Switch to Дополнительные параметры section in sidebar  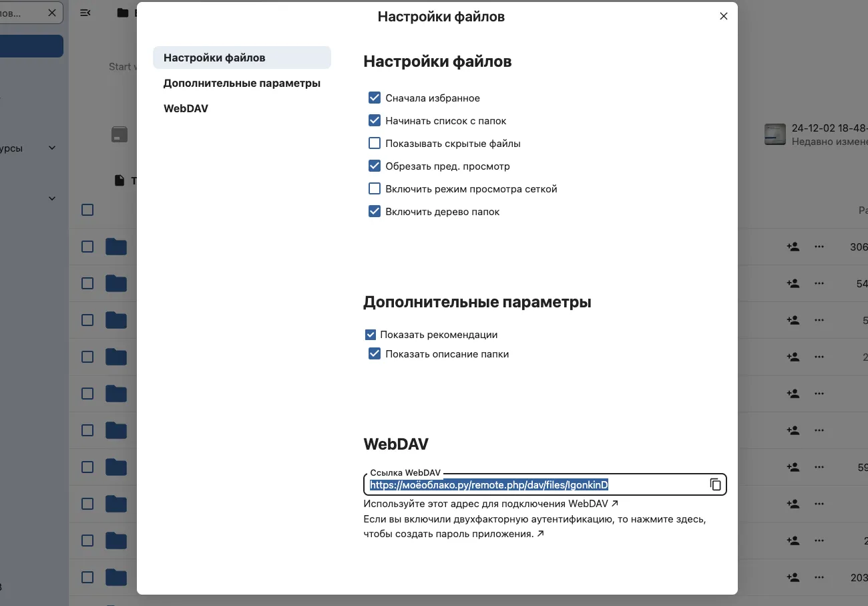[242, 84]
